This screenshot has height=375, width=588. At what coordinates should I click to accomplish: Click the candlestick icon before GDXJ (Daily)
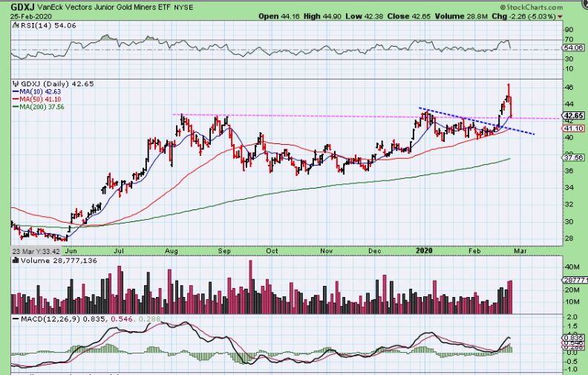16,84
